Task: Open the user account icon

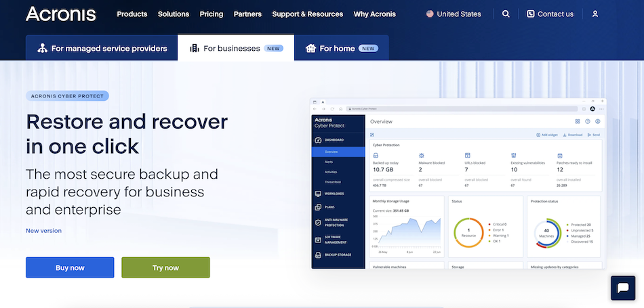Action: coord(595,14)
